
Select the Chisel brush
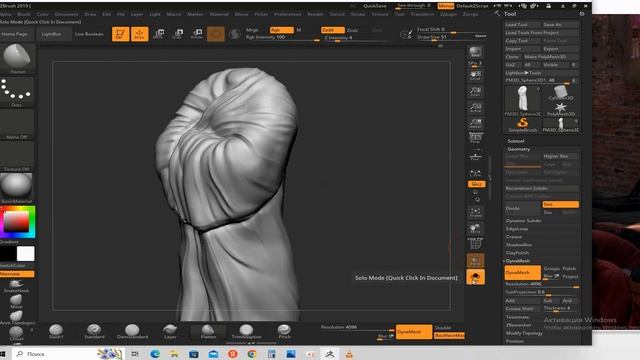click(16, 333)
